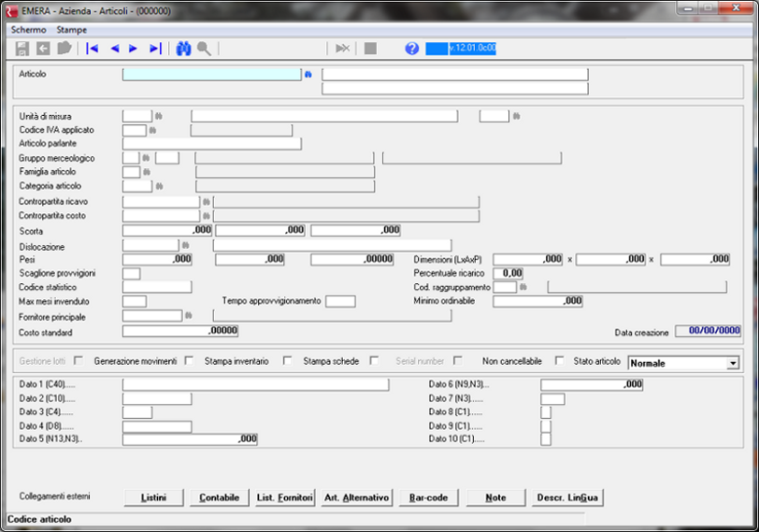The height and width of the screenshot is (532, 759).
Task: Open the Stampe menu
Action: [72, 30]
